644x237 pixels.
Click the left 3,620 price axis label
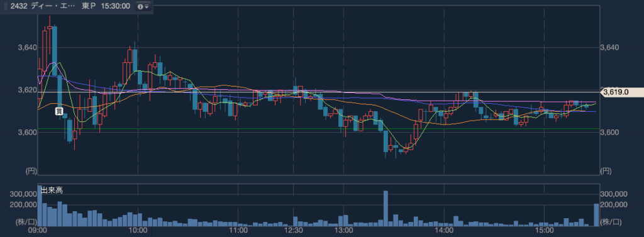point(28,90)
